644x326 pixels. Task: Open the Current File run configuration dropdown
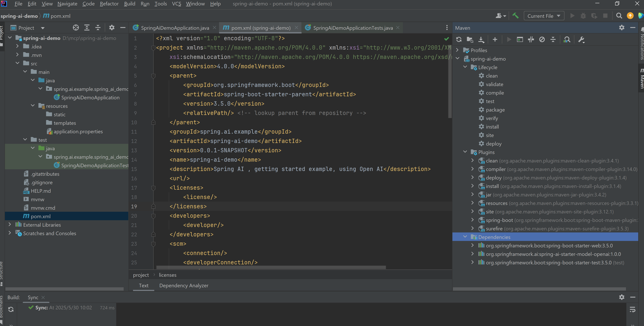tap(544, 16)
